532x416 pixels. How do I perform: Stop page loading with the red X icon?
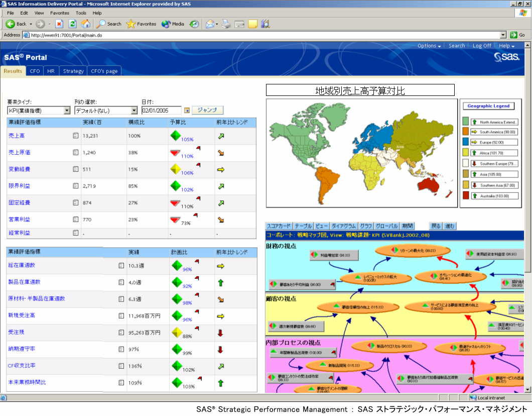tap(59, 24)
